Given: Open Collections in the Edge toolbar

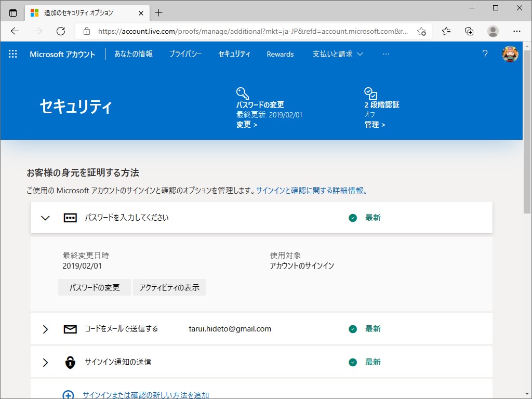Looking at the screenshot, I should click(x=469, y=31).
